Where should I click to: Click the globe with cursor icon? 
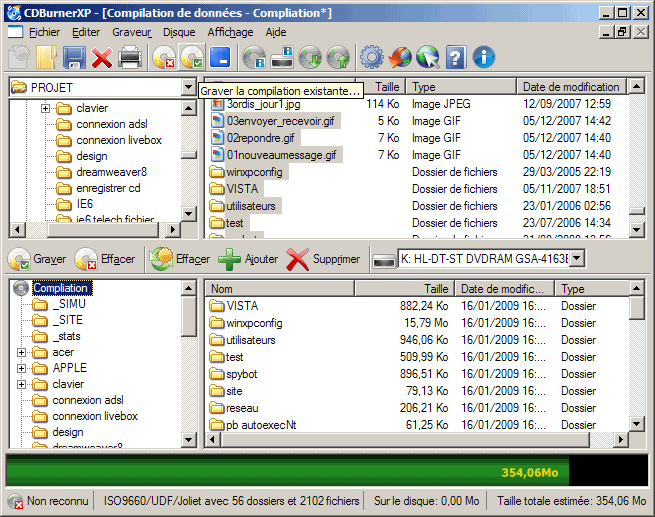click(x=428, y=57)
